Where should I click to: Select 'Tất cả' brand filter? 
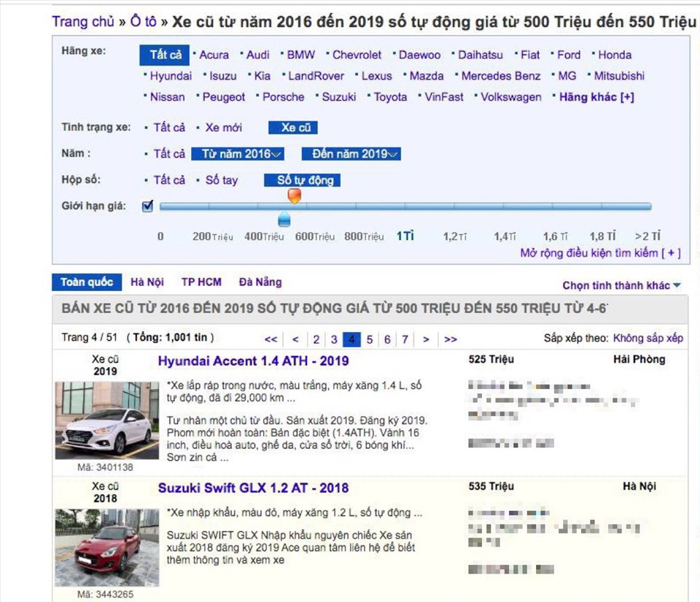165,55
